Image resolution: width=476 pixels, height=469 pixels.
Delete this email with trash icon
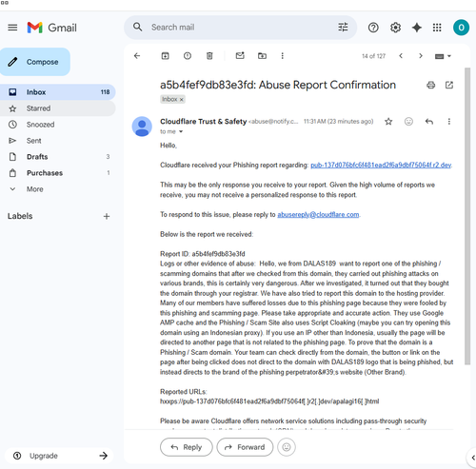tap(209, 56)
